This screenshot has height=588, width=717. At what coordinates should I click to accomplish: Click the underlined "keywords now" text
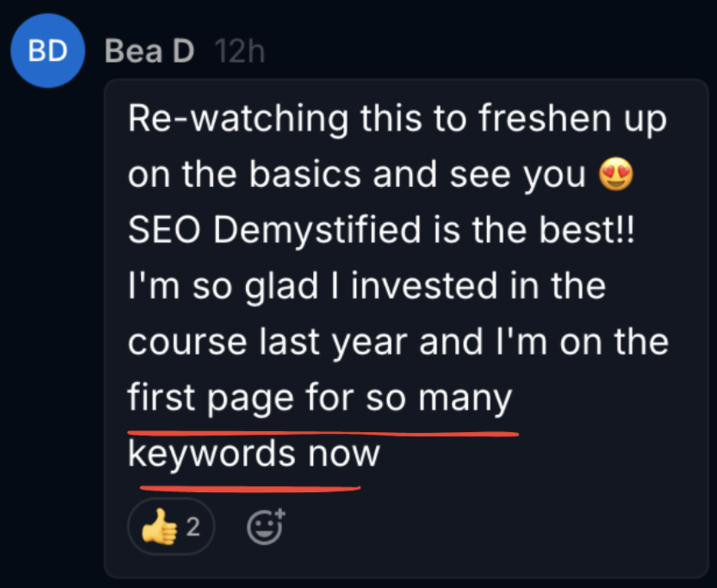tap(253, 455)
